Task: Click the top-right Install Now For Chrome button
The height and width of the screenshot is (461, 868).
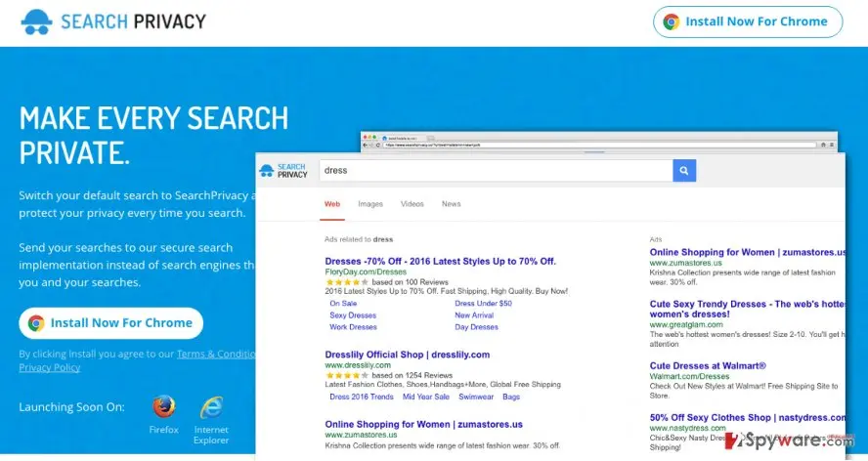Action: pyautogui.click(x=748, y=22)
